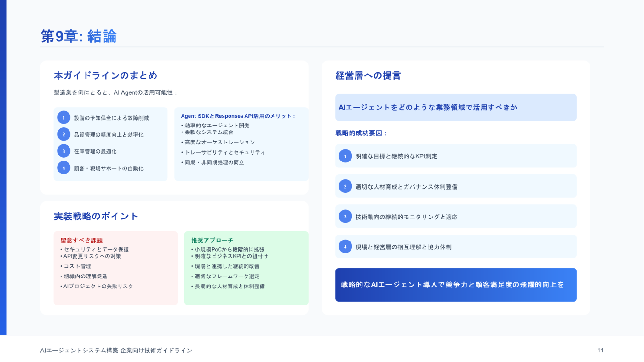Select bullet セキュリティとデータ保護

click(x=94, y=249)
